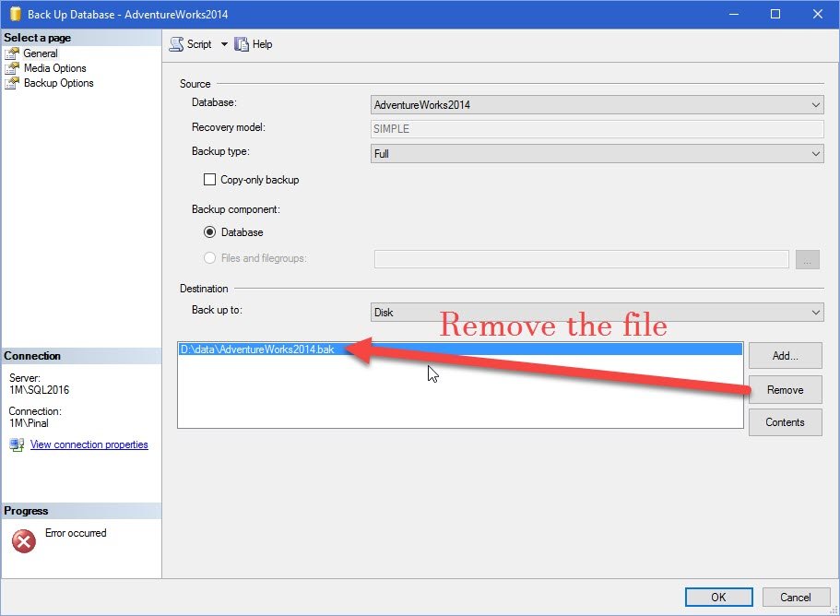The width and height of the screenshot is (840, 616).
Task: Click the server name 1M\SQL2016 text
Action: [39, 390]
